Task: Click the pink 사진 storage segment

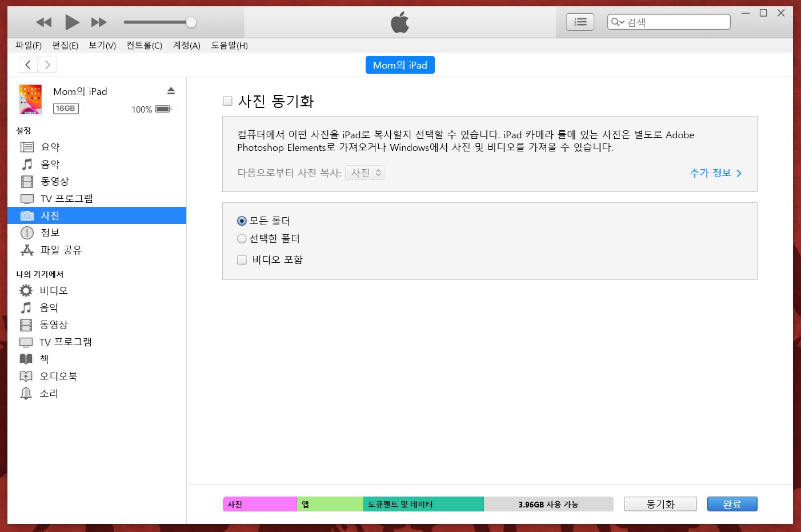Action: [260, 504]
